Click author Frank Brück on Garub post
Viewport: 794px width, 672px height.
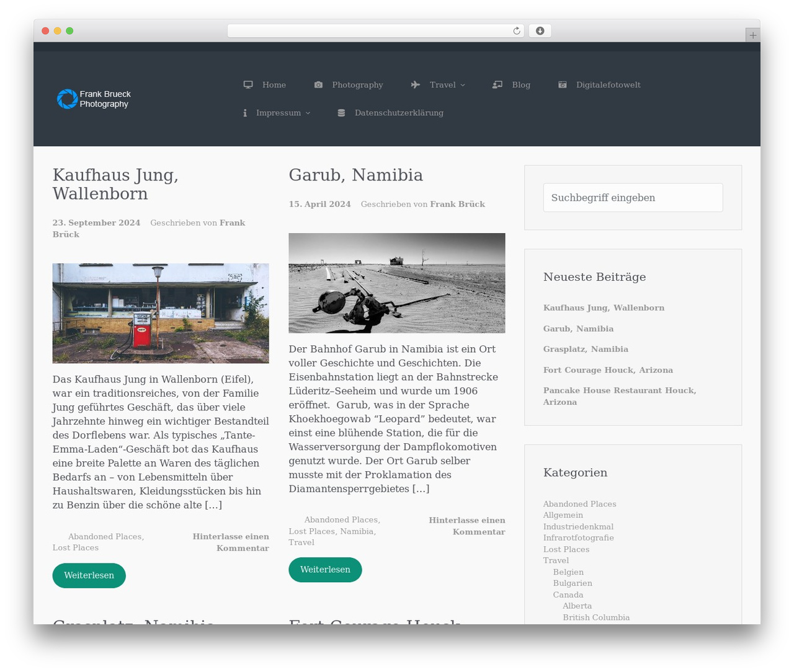pyautogui.click(x=458, y=204)
